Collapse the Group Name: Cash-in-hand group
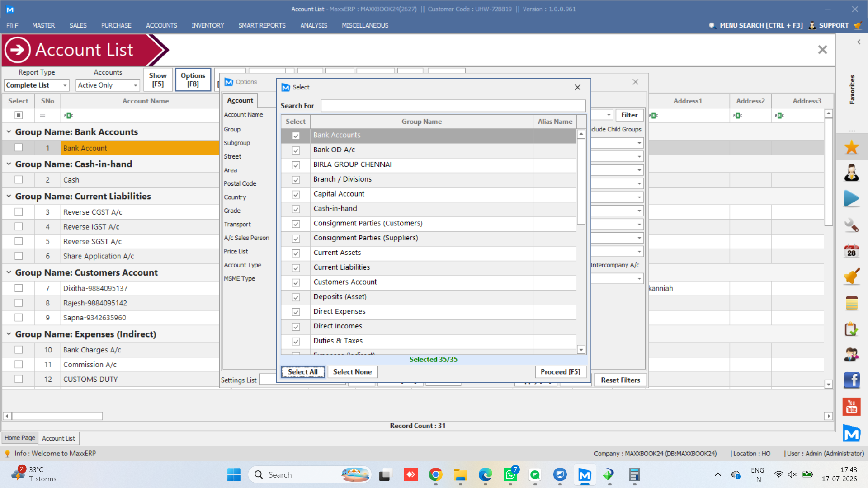 coord(9,164)
